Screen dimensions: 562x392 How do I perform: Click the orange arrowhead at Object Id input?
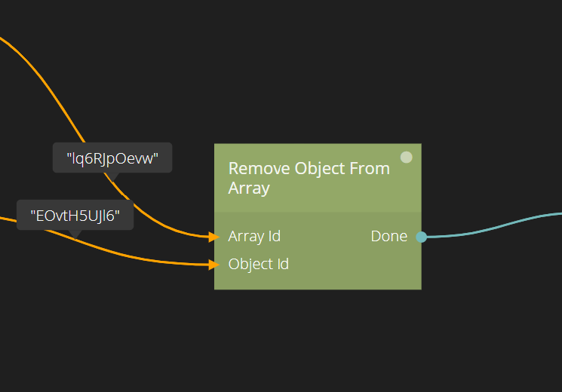coord(213,265)
